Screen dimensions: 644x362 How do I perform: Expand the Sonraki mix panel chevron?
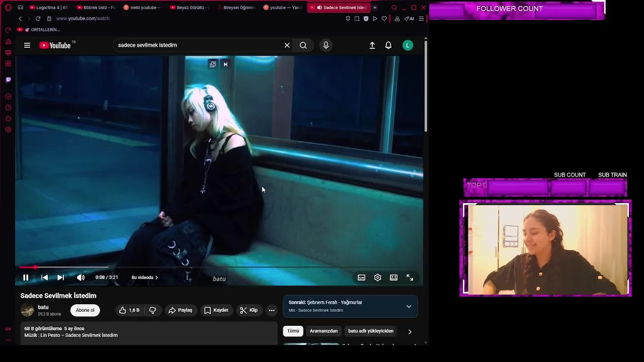point(409,306)
